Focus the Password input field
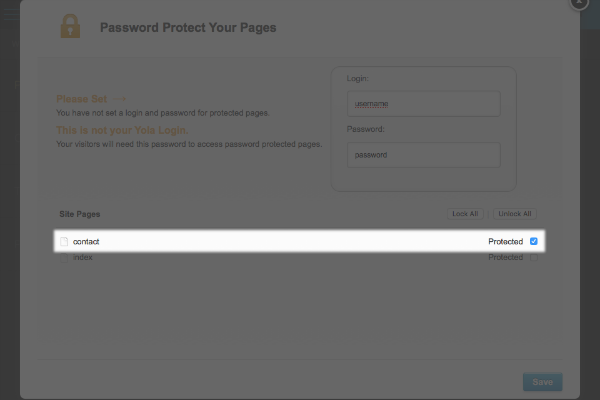 (x=423, y=155)
